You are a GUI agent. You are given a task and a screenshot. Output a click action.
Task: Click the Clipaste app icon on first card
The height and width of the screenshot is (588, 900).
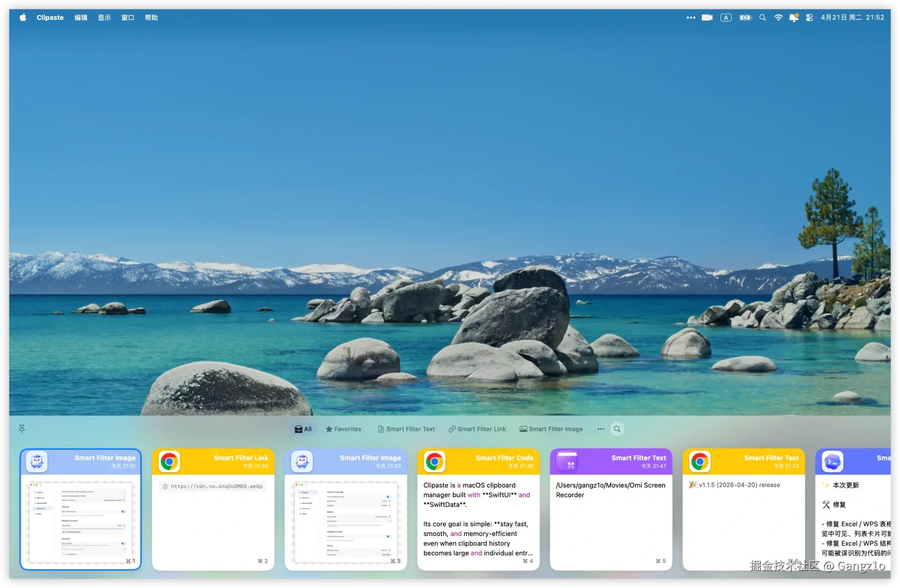click(x=37, y=462)
